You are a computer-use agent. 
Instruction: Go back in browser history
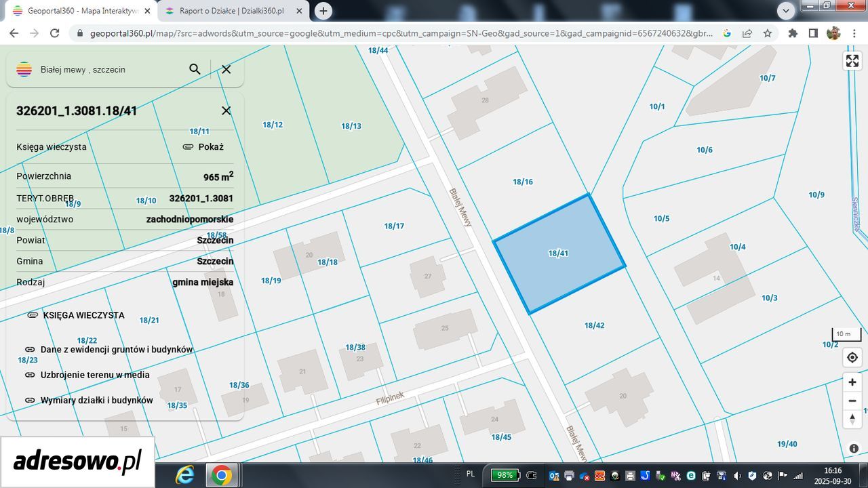pyautogui.click(x=14, y=33)
